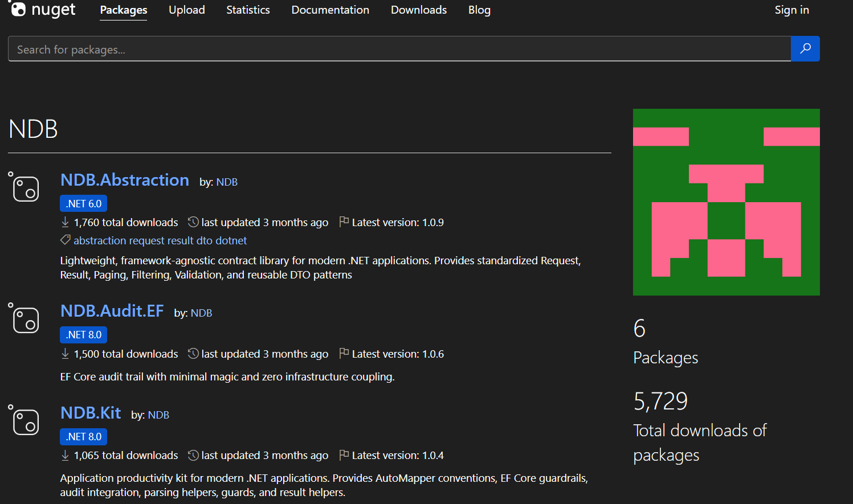853x504 pixels.
Task: Click the 'Lightweight, framework-agnostic contract library' description
Action: point(321,268)
